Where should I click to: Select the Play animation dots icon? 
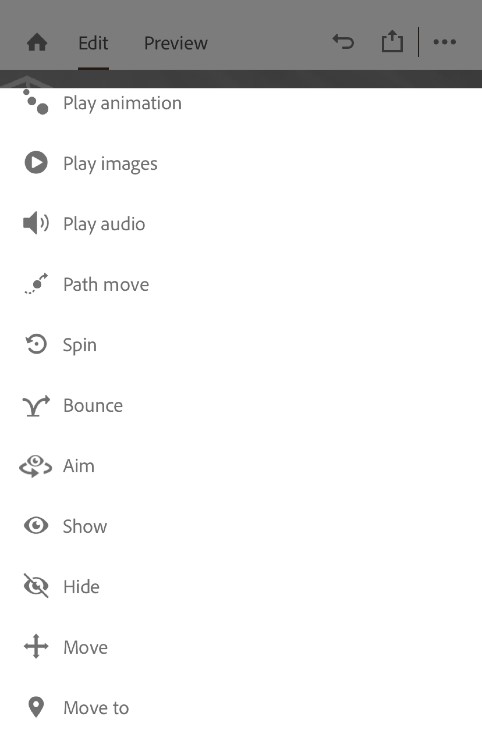pos(36,103)
